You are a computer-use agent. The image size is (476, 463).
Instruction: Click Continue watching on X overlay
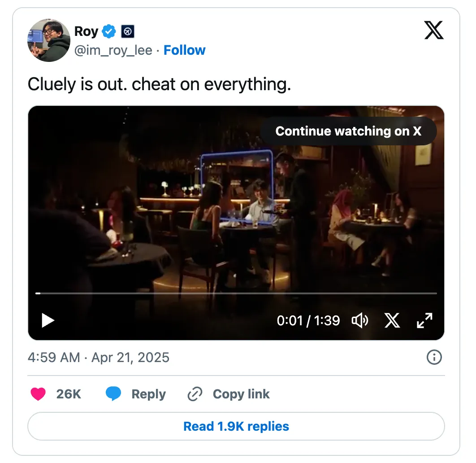tap(348, 131)
